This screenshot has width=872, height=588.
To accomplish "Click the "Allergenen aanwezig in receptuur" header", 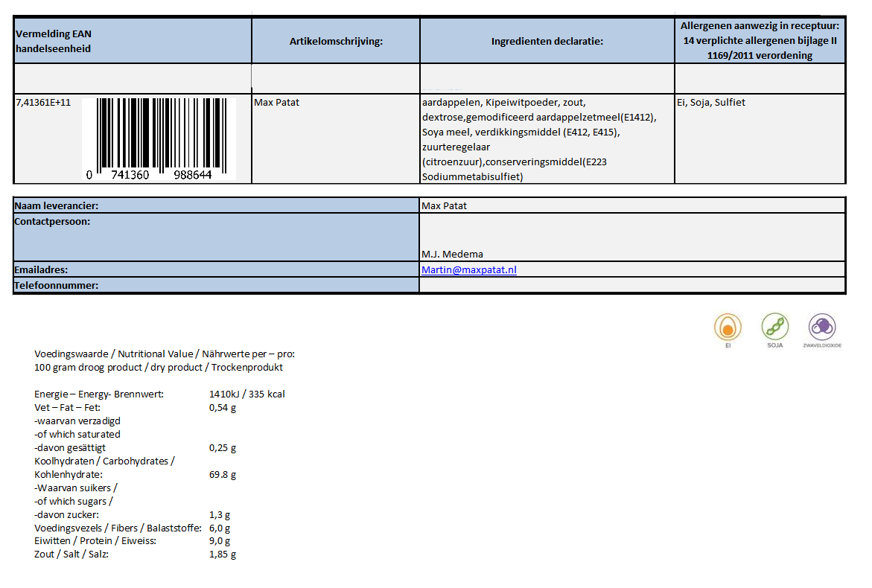I will [760, 41].
